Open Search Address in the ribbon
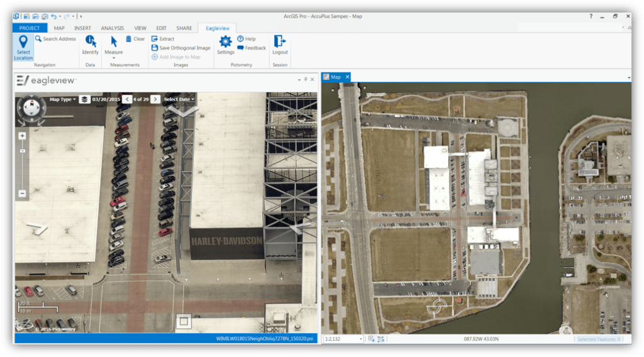The image size is (644, 357). [56, 39]
